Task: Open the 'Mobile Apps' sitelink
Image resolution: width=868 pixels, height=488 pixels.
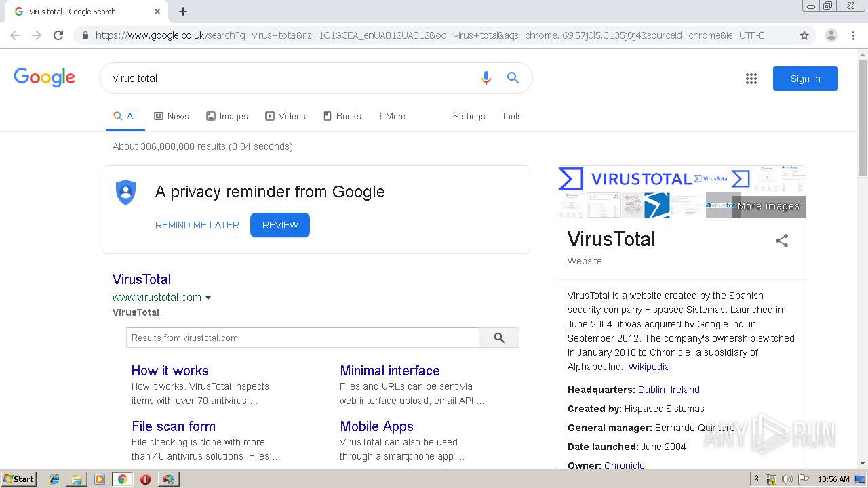Action: [x=377, y=426]
